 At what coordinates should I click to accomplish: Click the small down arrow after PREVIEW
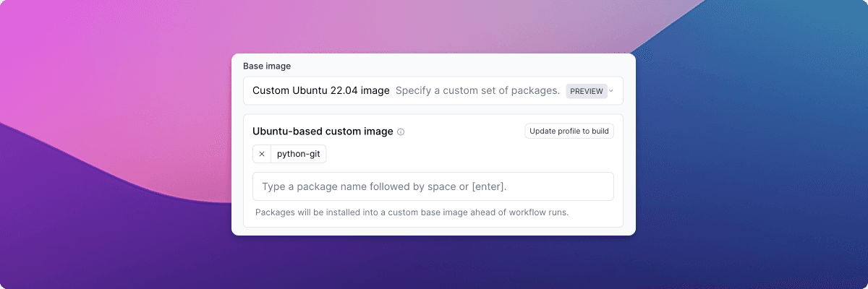coord(611,91)
